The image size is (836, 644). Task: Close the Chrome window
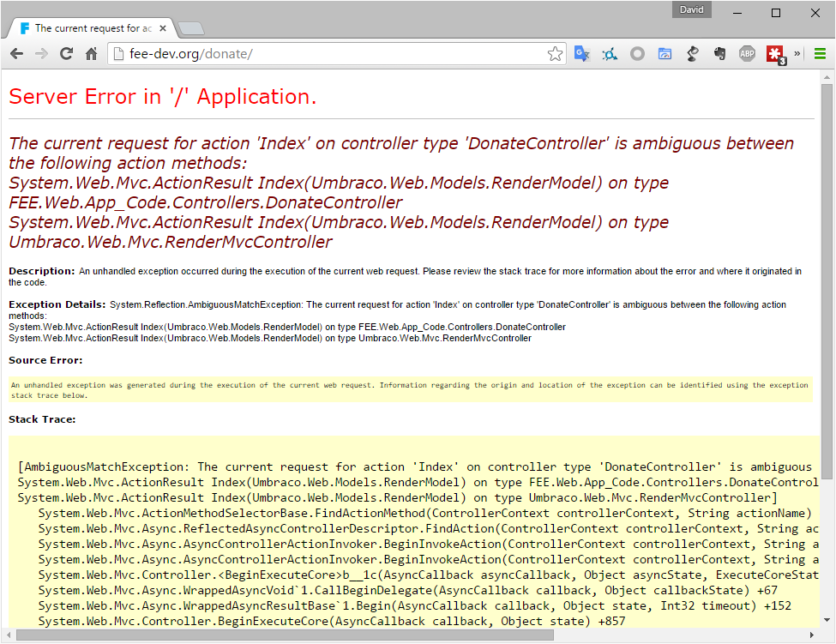[x=815, y=13]
